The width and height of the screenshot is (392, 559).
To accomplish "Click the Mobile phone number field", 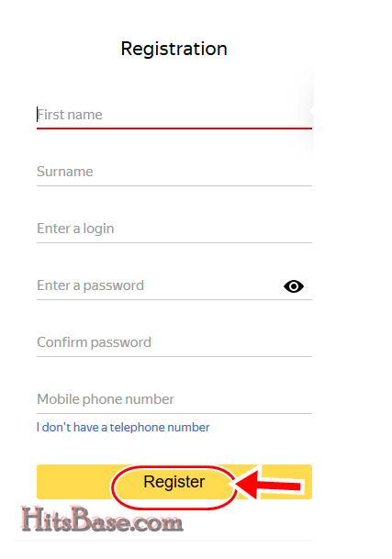I will (x=174, y=399).
